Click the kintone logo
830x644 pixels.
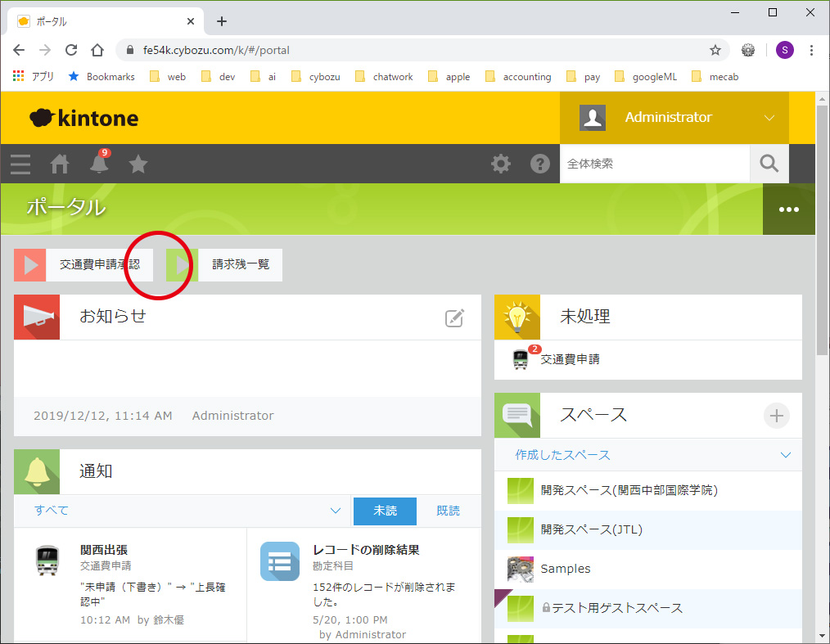click(84, 118)
